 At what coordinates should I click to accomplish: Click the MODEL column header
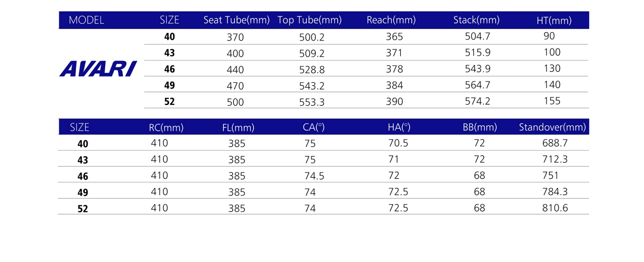tap(86, 20)
